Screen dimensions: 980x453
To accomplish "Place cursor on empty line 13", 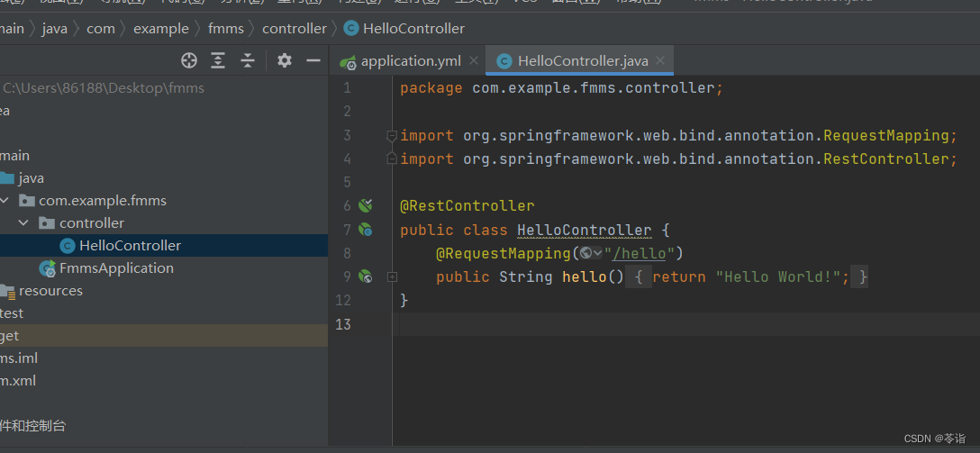I will coord(686,324).
